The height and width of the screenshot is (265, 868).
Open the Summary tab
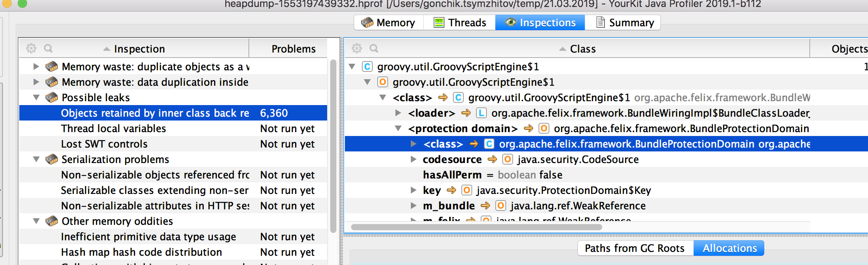623,22
